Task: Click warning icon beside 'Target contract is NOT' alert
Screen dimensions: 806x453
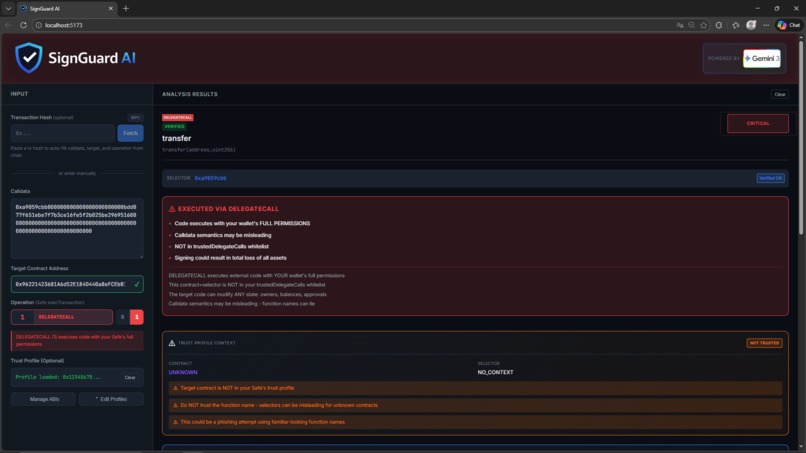Action: pos(175,388)
